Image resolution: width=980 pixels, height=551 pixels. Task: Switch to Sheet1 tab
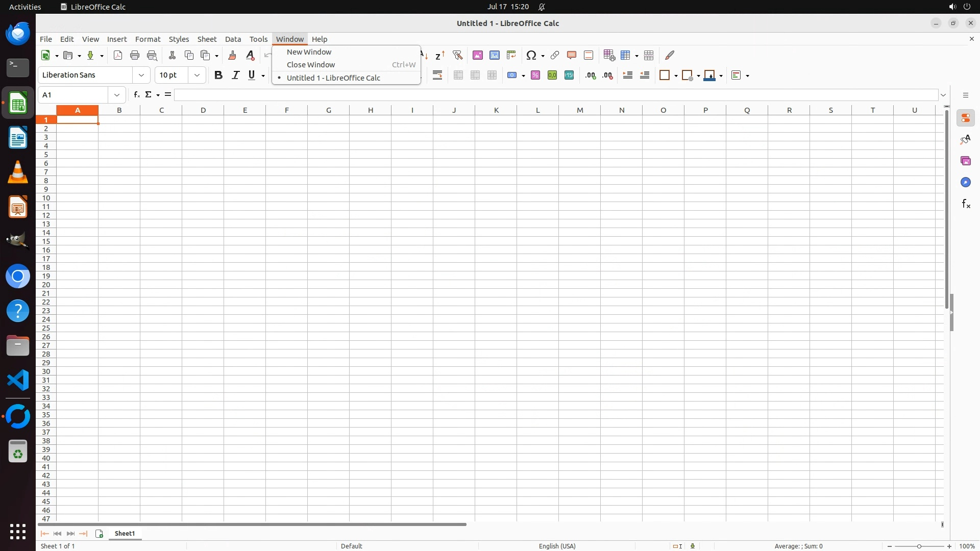tap(125, 534)
